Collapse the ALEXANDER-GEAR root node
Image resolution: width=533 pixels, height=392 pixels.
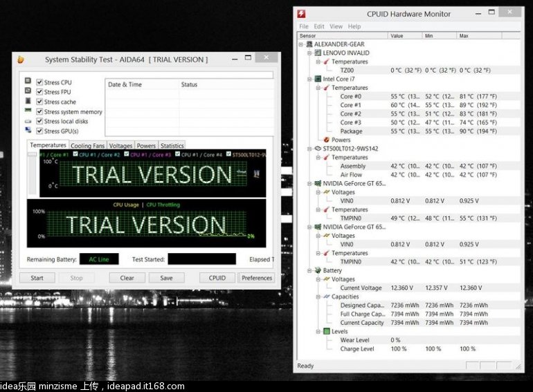301,44
